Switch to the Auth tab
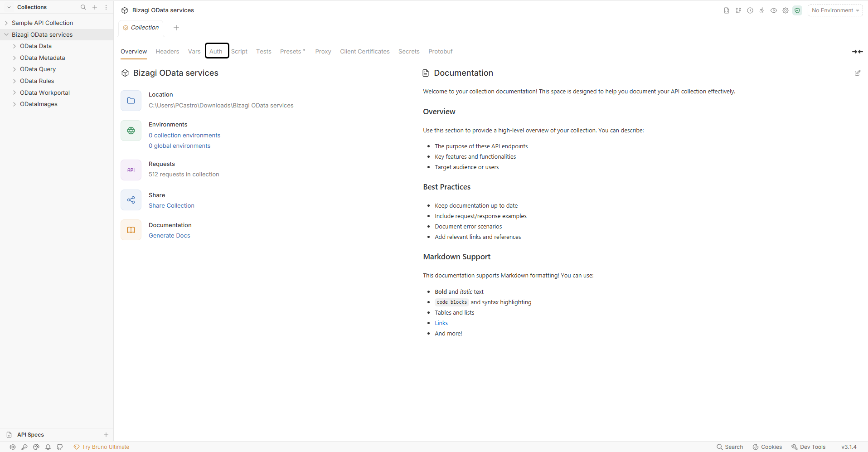868x452 pixels. (x=216, y=52)
